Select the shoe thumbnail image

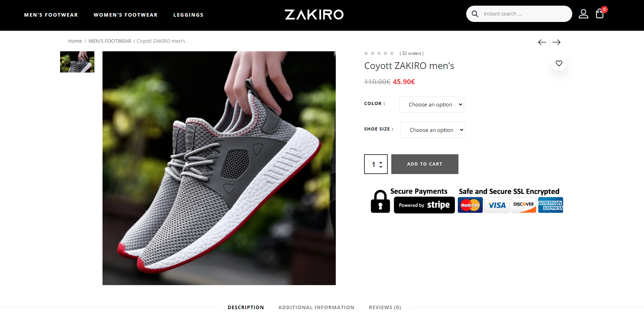pos(77,62)
